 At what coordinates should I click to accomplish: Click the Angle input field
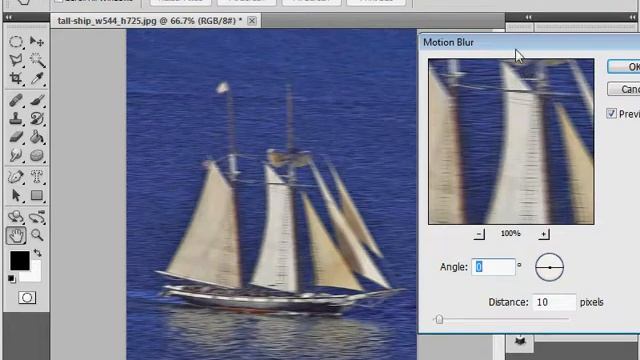coord(493,267)
